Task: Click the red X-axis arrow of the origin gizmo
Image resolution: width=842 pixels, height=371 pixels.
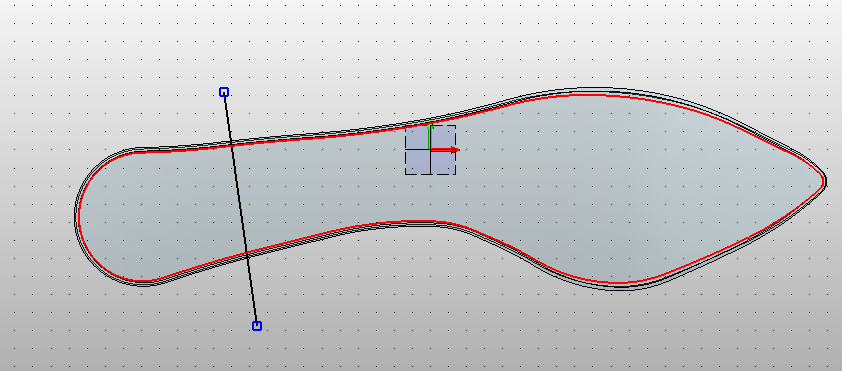Action: tap(444, 150)
